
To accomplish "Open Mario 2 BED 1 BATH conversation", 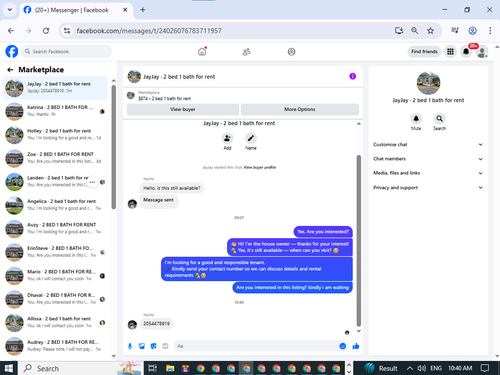I will point(55,276).
